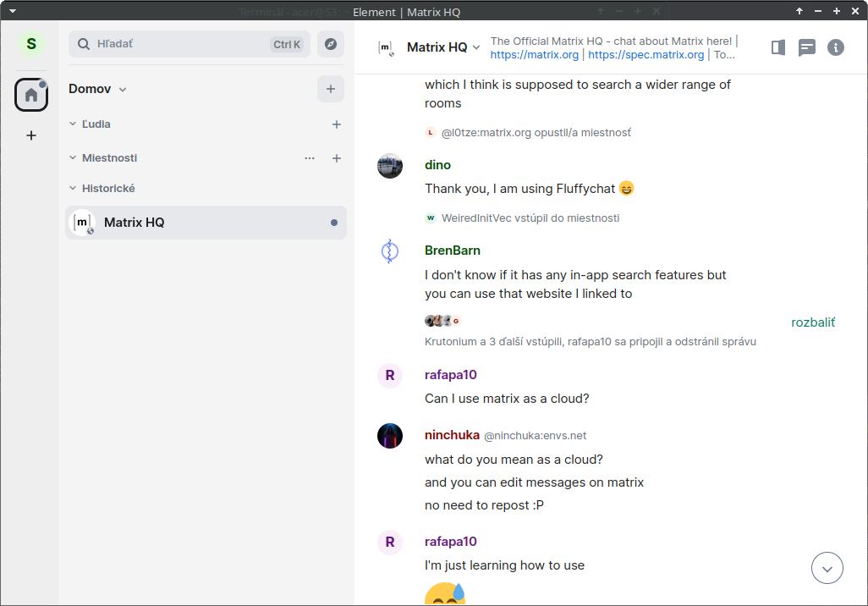Select the Home space icon
The width and height of the screenshot is (868, 606).
click(31, 95)
